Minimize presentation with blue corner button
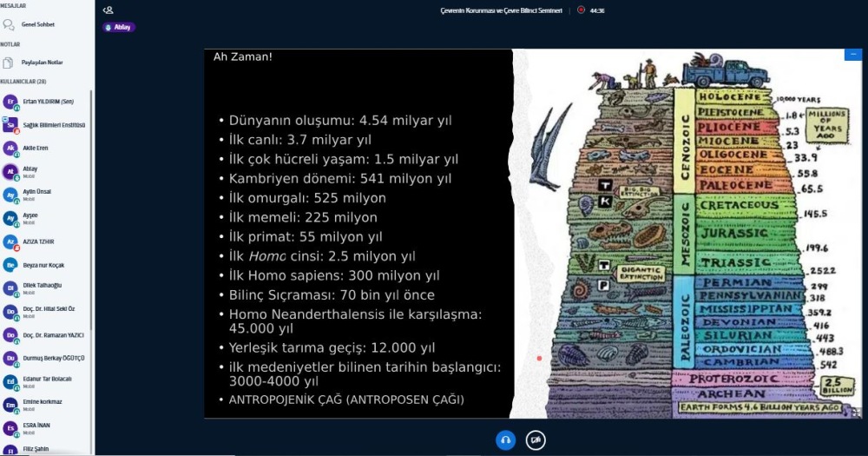Image resolution: width=868 pixels, height=456 pixels. point(853,55)
